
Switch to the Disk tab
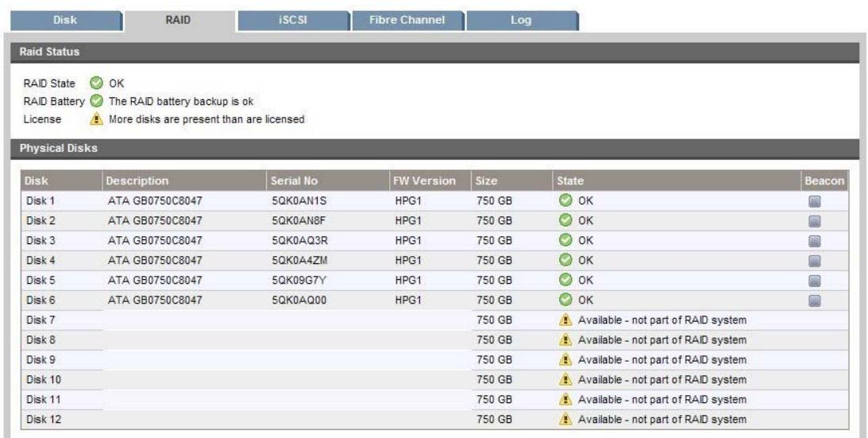[x=65, y=21]
